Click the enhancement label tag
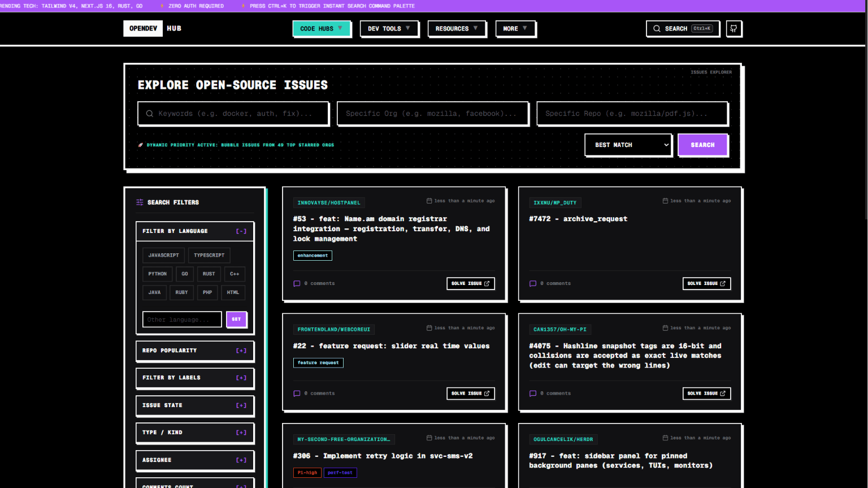 pyautogui.click(x=313, y=256)
